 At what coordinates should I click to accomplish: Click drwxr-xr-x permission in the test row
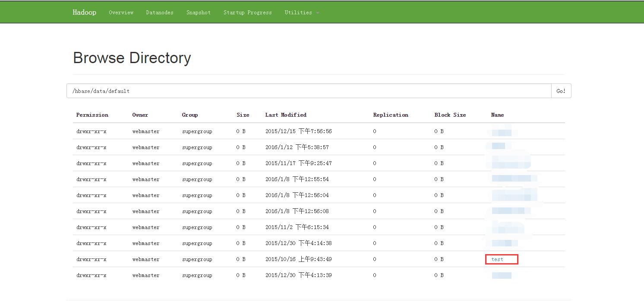pyautogui.click(x=92, y=259)
